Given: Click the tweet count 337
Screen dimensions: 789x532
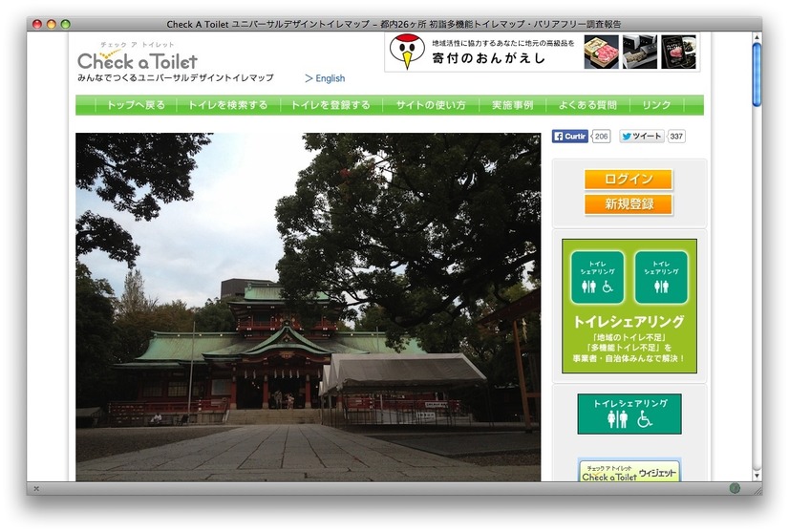Looking at the screenshot, I should [x=676, y=137].
